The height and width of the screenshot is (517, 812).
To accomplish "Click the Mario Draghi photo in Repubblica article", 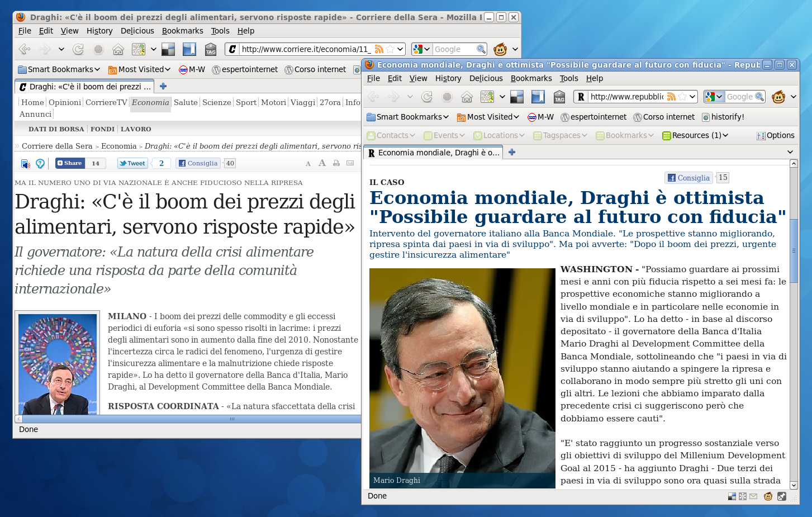I will click(x=462, y=378).
